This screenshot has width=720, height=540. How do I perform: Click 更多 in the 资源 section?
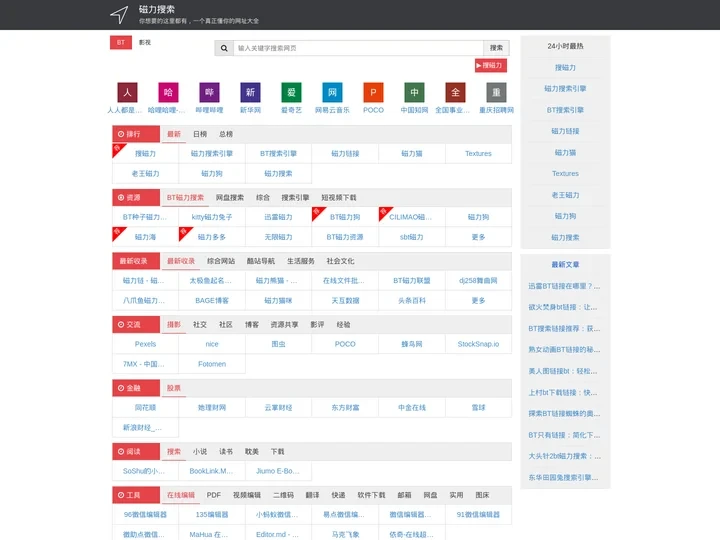[x=478, y=237]
